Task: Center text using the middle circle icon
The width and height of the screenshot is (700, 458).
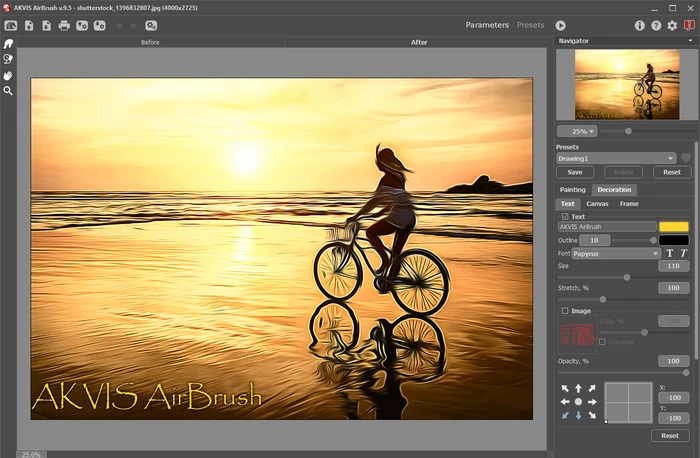Action: point(578,402)
